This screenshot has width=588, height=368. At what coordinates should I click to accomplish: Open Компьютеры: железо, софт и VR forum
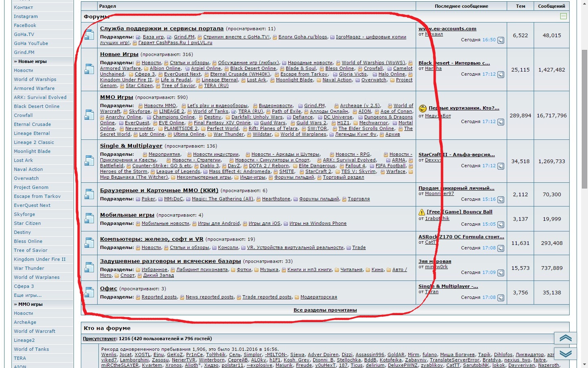(x=151, y=239)
